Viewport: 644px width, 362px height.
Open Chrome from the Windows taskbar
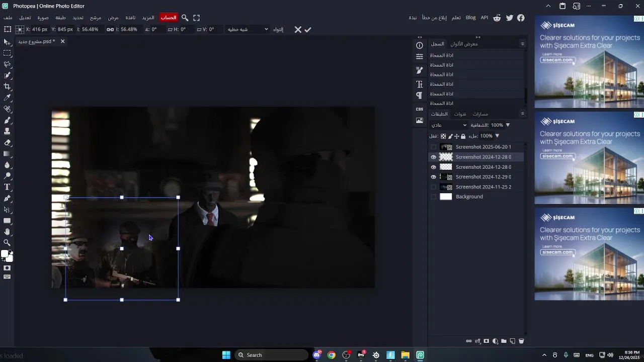pyautogui.click(x=331, y=355)
